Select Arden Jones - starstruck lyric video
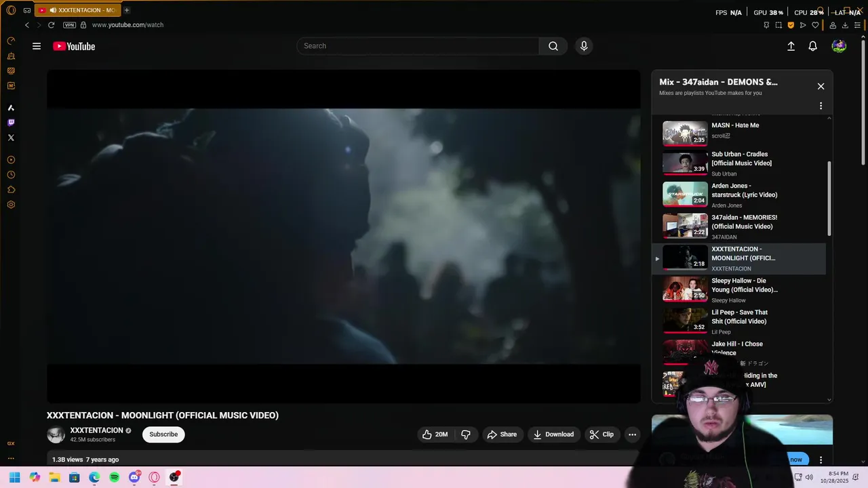Screen dimensions: 868x488 (739, 195)
